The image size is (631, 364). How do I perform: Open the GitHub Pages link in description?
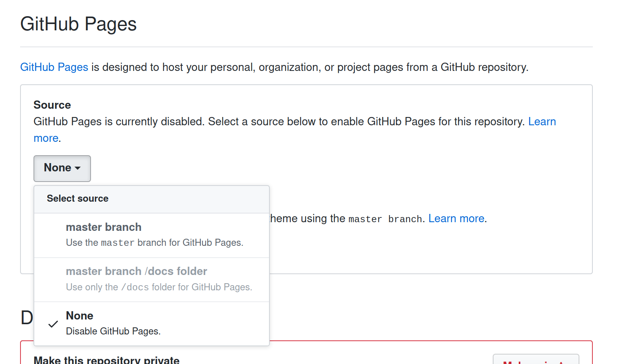[x=54, y=67]
